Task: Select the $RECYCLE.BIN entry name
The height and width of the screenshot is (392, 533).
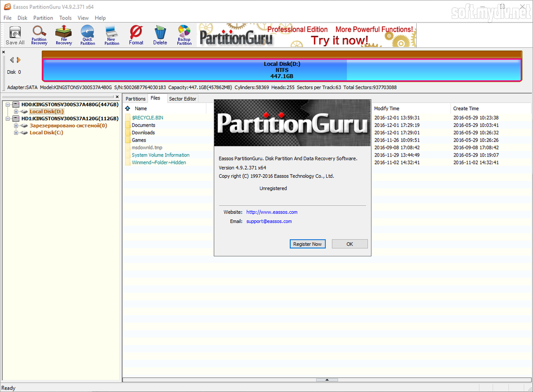Action: (x=147, y=118)
